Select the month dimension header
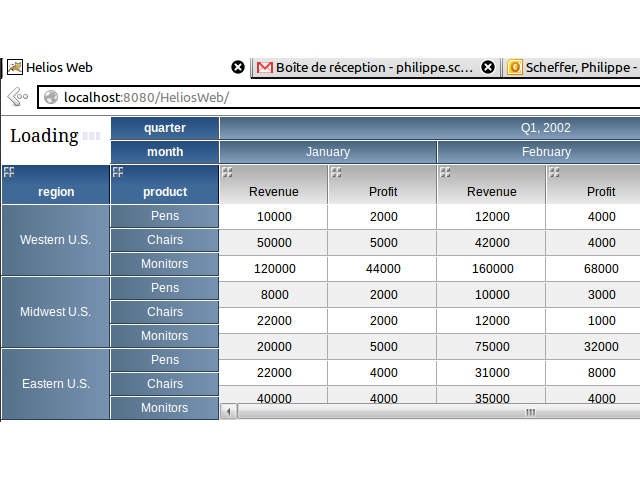This screenshot has width=640, height=480. point(164,152)
